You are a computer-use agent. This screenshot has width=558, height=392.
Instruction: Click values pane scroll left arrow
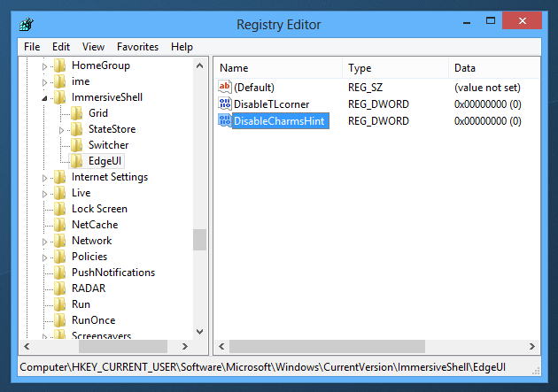coord(221,346)
